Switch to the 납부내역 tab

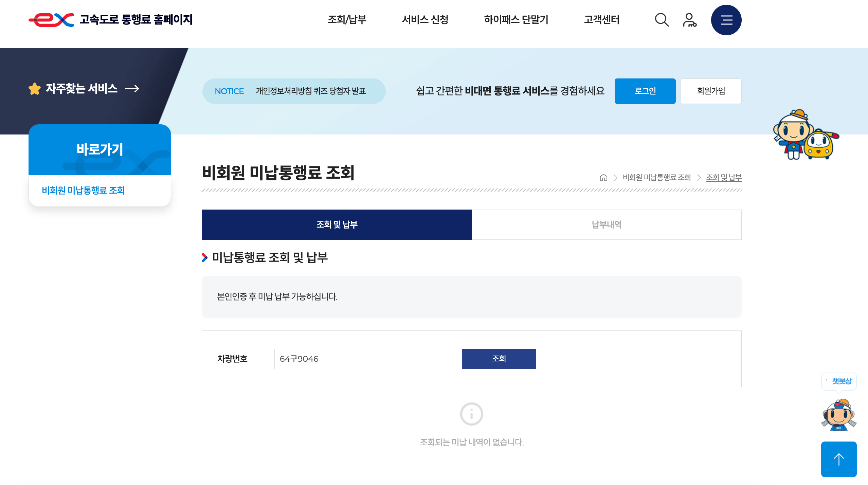607,224
